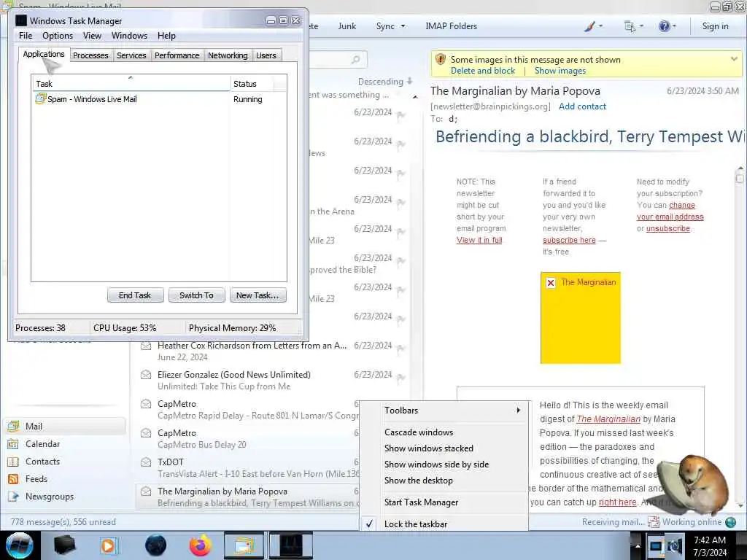
Task: Click Sign in on the Live Mail toolbar
Action: click(715, 26)
